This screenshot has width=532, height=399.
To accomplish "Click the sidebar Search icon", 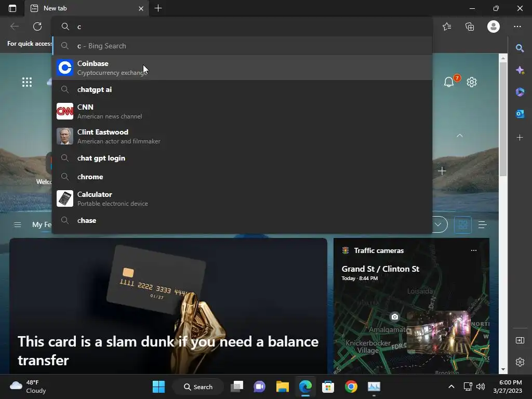I will [x=520, y=48].
